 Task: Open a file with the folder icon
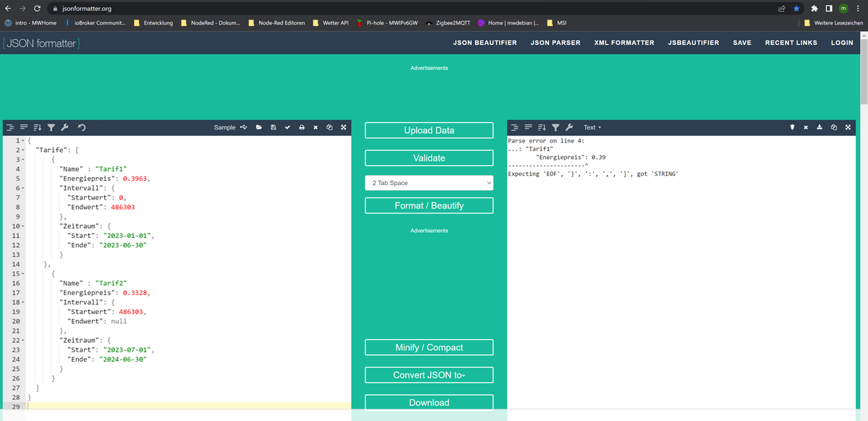[258, 127]
